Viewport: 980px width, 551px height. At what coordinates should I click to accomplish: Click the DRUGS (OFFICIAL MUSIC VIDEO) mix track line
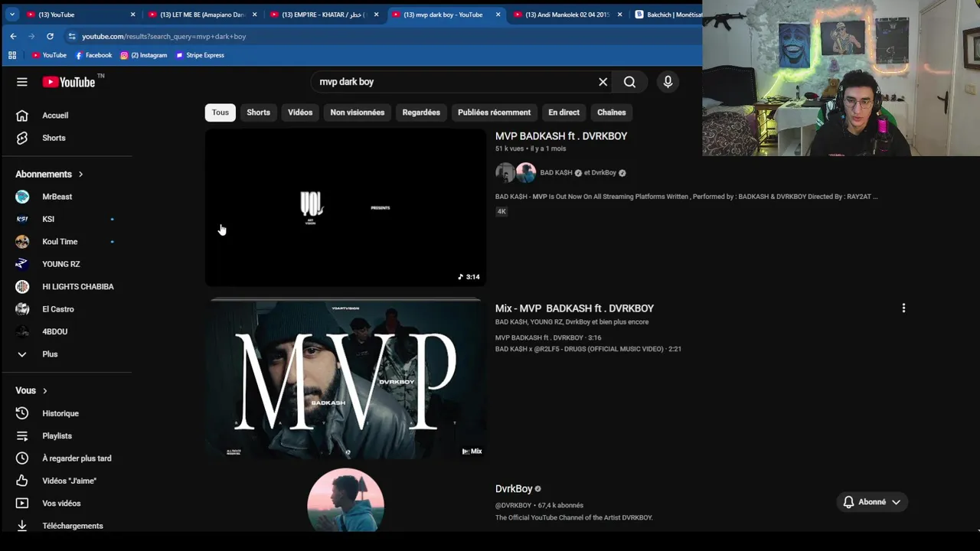588,349
